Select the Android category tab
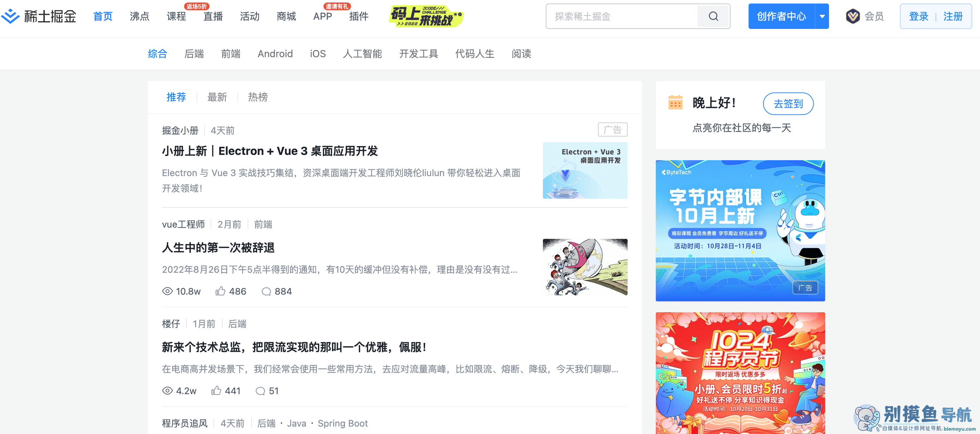The width and height of the screenshot is (980, 434). (x=275, y=54)
